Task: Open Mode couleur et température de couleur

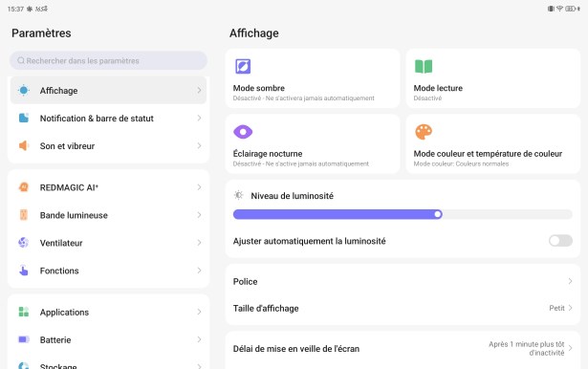Action: point(493,143)
